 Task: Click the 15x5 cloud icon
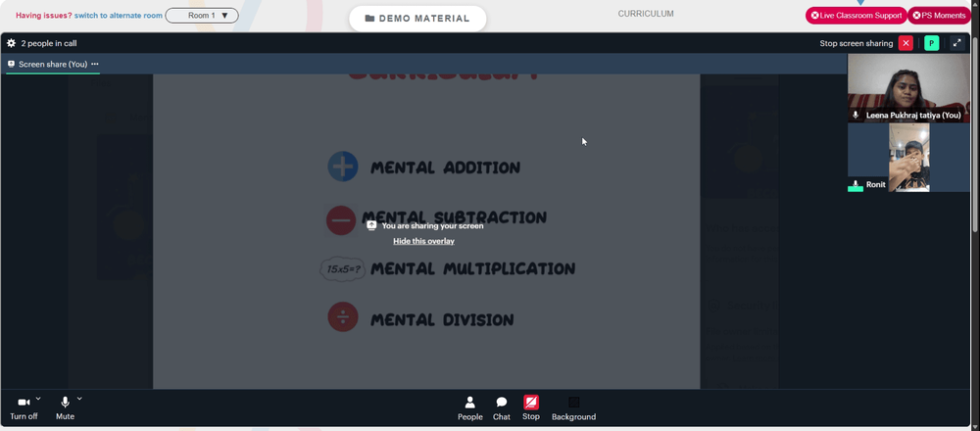coord(343,269)
